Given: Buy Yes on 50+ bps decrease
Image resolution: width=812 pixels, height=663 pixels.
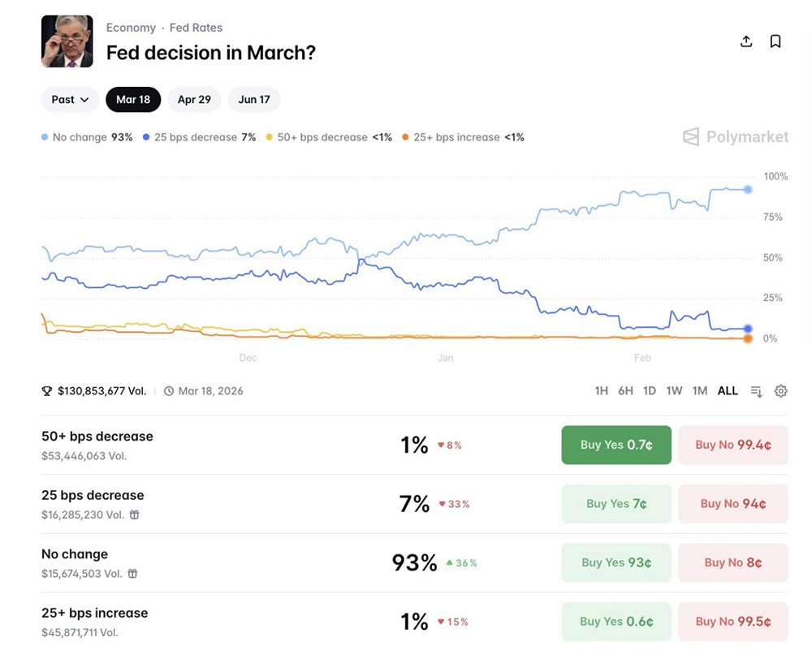Looking at the screenshot, I should (x=616, y=445).
